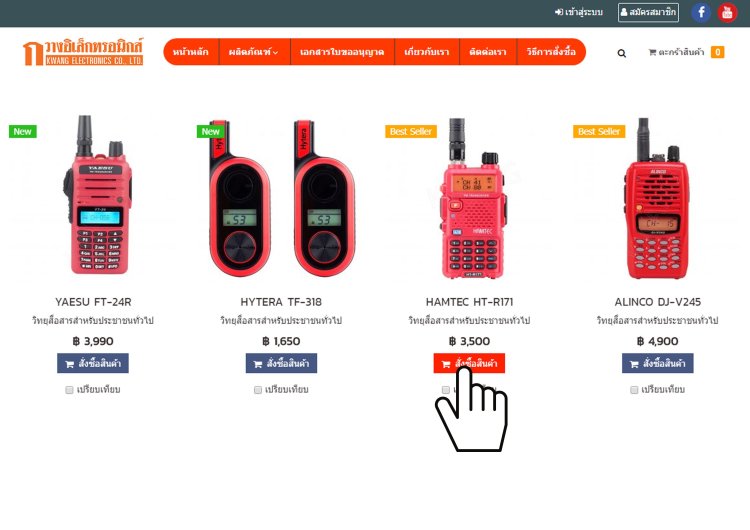Click the search magnifier icon
Image resolution: width=750 pixels, height=530 pixels.
coord(621,53)
